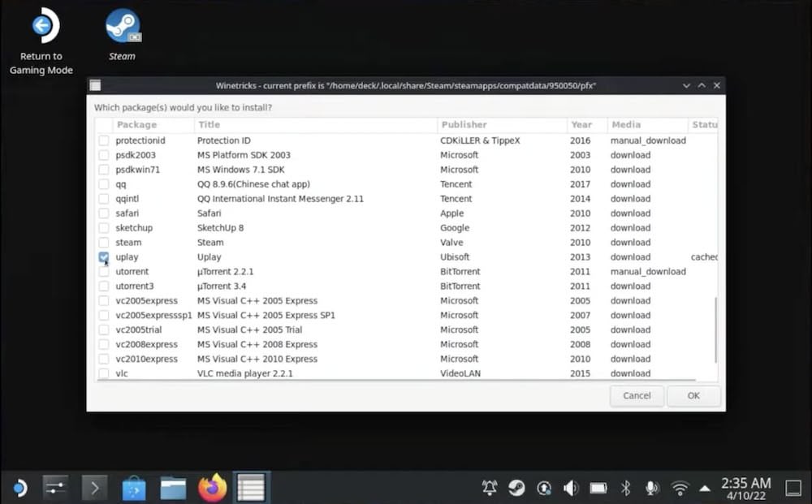
Task: Click the 'CDKiLLER & TippeX' publisher cell
Action: pos(480,140)
